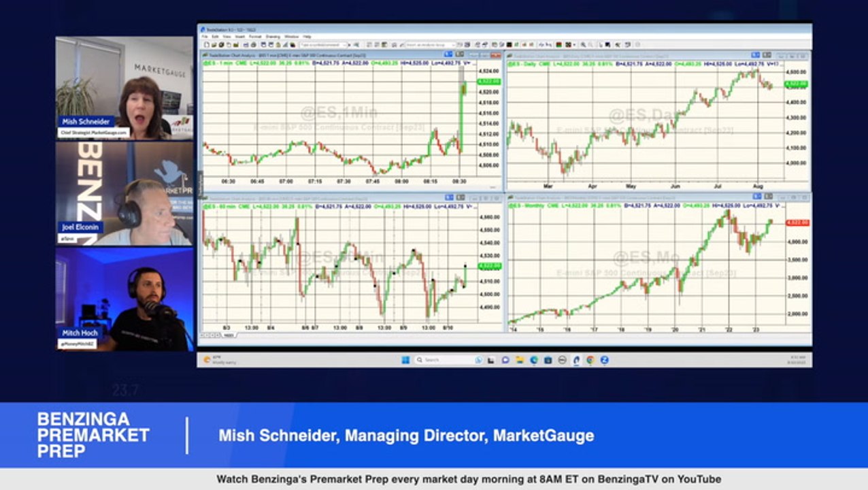Open Microsoft Edge from the taskbar
This screenshot has width=868, height=490.
[x=534, y=360]
